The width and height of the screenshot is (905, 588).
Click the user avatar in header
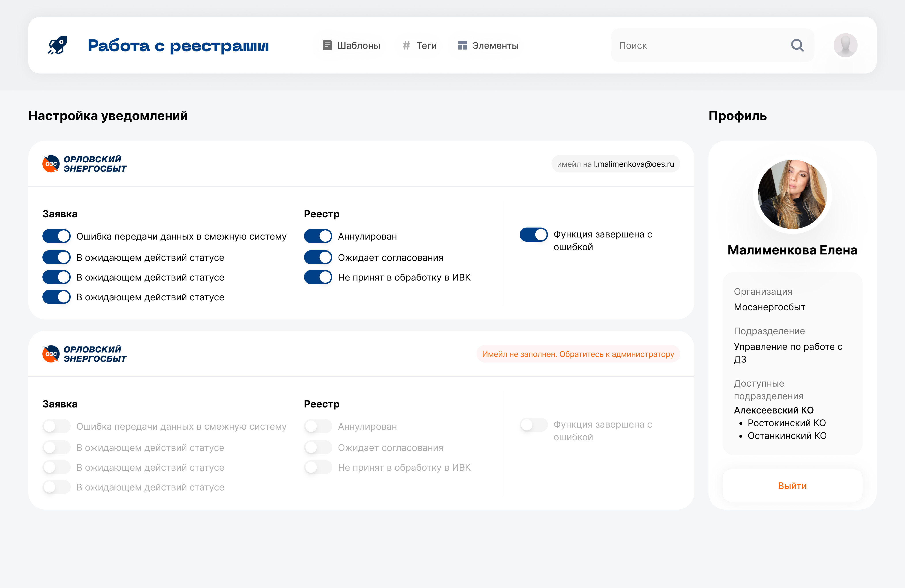pos(845,46)
